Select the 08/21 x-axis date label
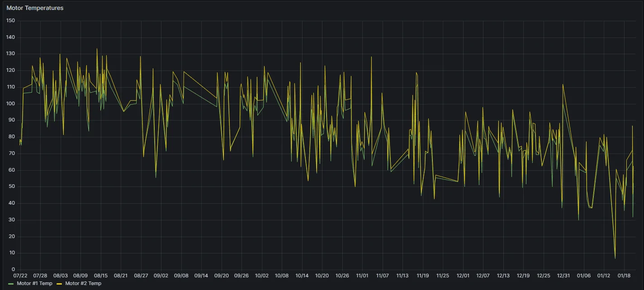 click(121, 275)
